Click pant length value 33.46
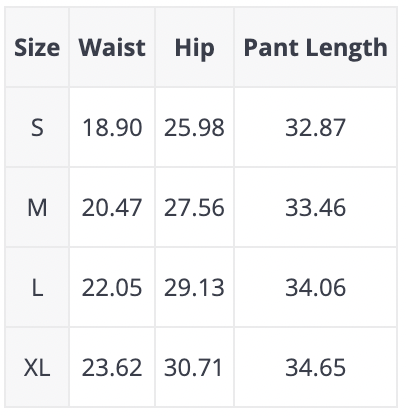Image resolution: width=406 pixels, height=416 pixels. click(315, 208)
